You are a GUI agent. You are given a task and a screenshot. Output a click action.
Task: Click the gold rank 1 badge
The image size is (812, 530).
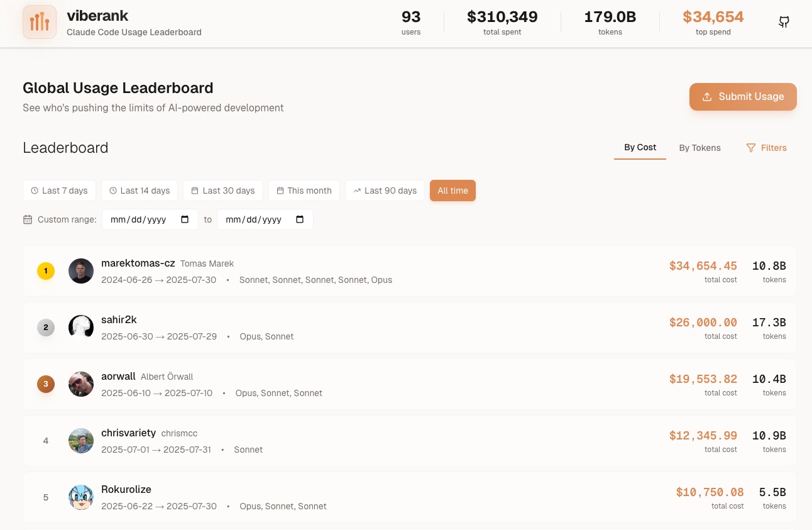(45, 271)
